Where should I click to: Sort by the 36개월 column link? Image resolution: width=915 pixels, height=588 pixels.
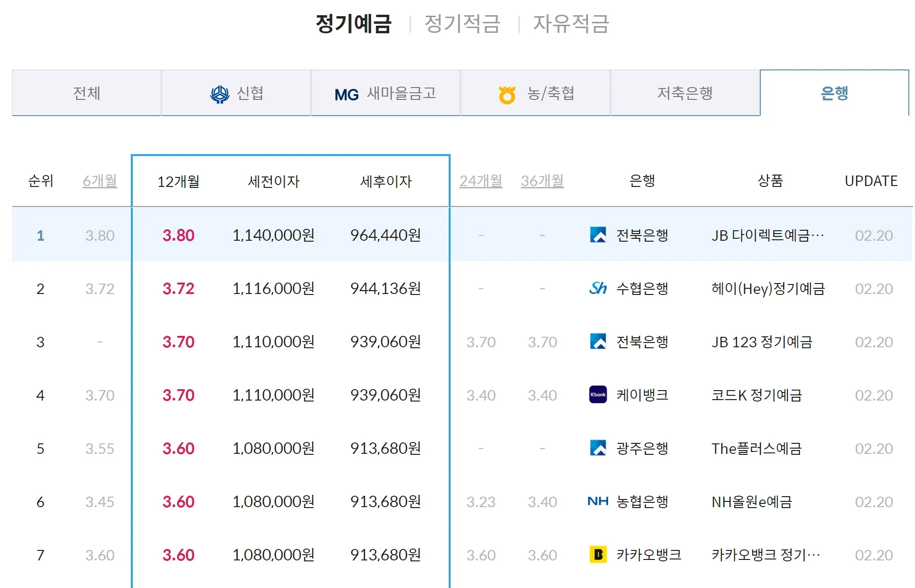542,181
